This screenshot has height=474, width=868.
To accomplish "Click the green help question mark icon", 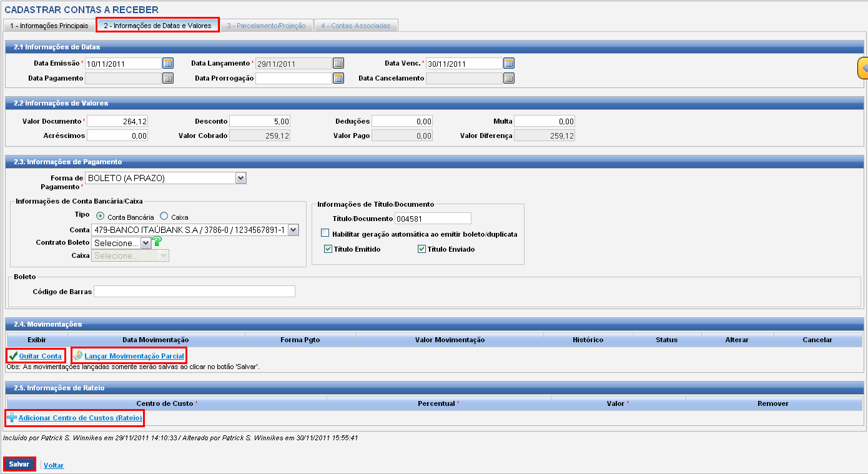I will pyautogui.click(x=157, y=242).
